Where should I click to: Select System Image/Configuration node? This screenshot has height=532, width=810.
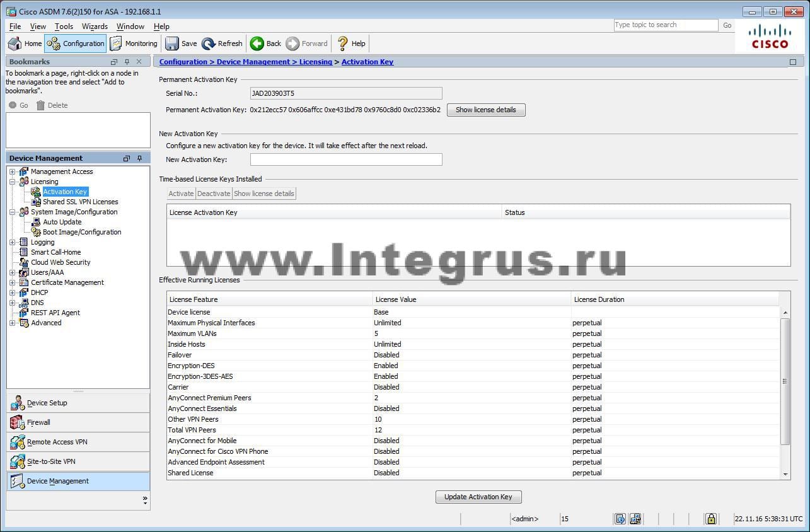pyautogui.click(x=74, y=212)
